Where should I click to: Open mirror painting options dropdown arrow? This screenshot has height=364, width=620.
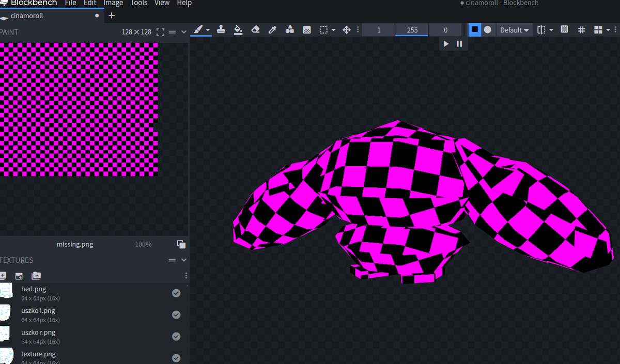click(551, 30)
